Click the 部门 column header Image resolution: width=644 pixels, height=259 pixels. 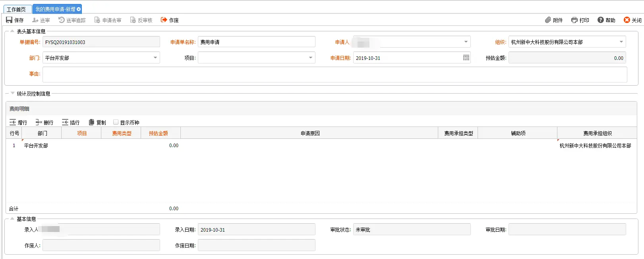pyautogui.click(x=42, y=133)
